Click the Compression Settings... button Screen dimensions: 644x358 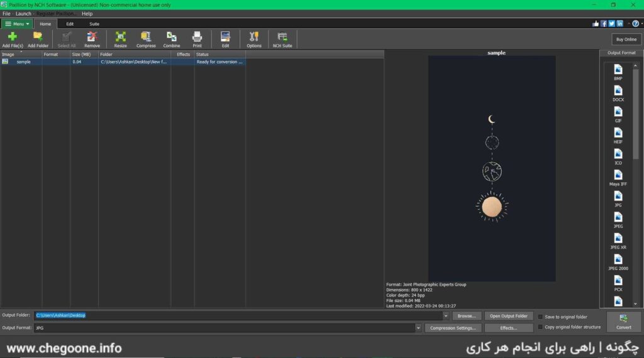click(453, 328)
